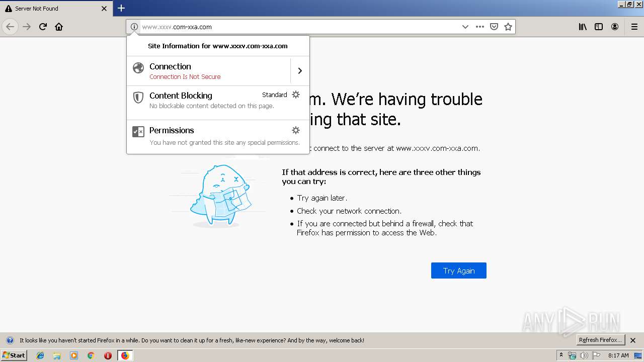Click the forward navigation arrow

pyautogui.click(x=27, y=27)
